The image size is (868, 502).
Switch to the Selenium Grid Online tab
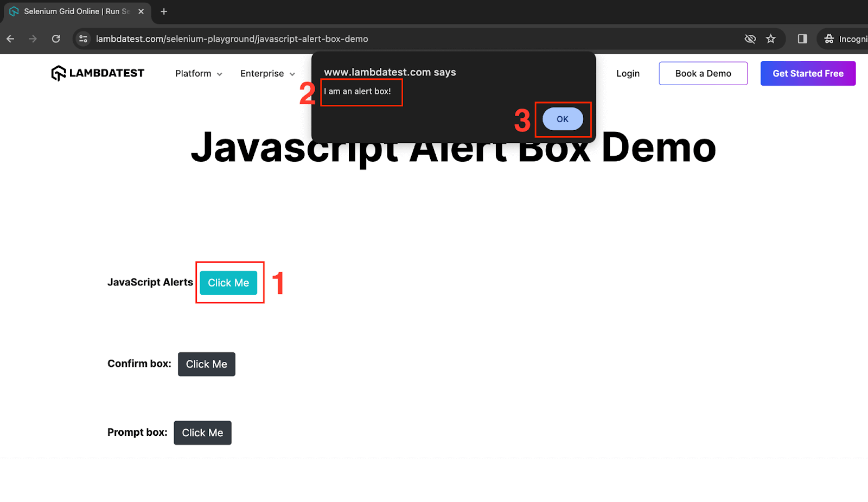(71, 11)
